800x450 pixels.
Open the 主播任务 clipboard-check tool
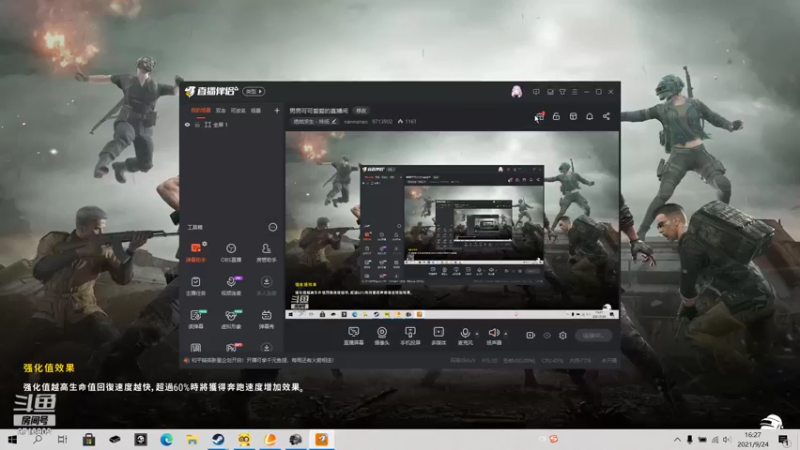pos(195,286)
